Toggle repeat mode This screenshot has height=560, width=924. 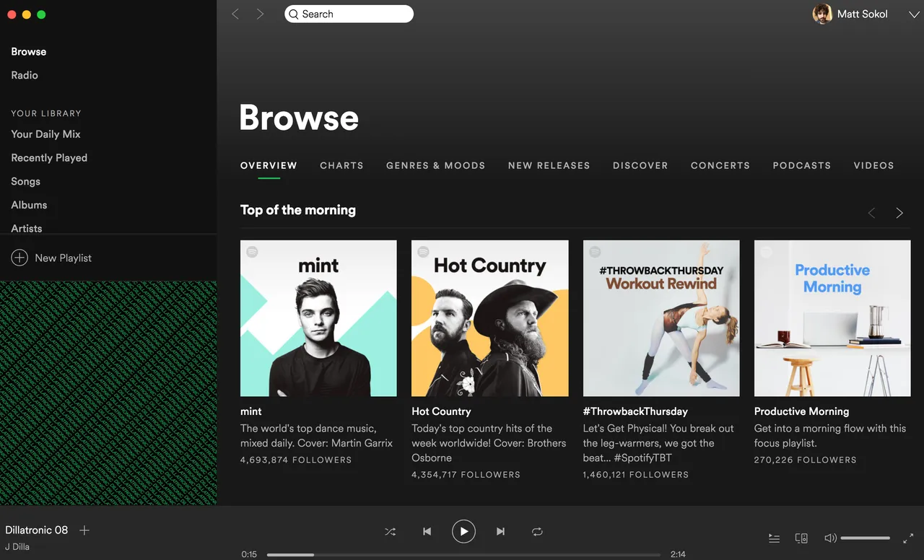point(537,532)
